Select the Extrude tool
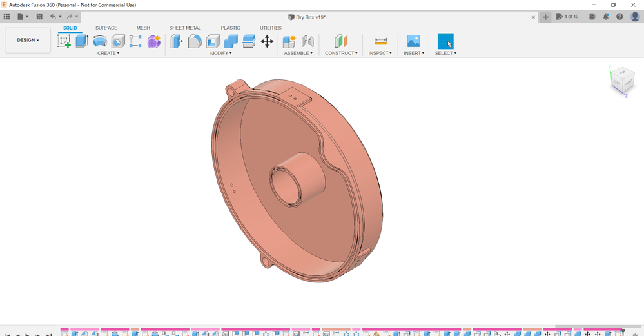644x336 pixels. 82,41
